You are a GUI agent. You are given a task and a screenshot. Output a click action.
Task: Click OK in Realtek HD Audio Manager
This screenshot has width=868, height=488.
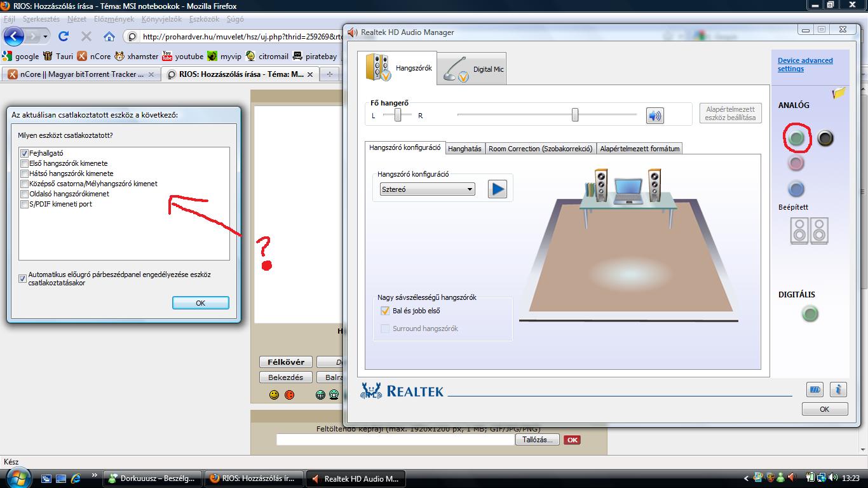[x=824, y=409]
